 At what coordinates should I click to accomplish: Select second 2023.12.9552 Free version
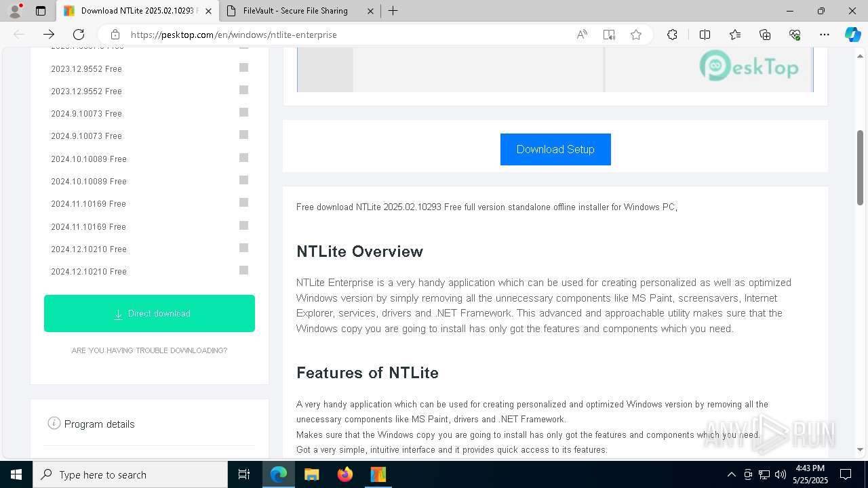[x=86, y=91]
